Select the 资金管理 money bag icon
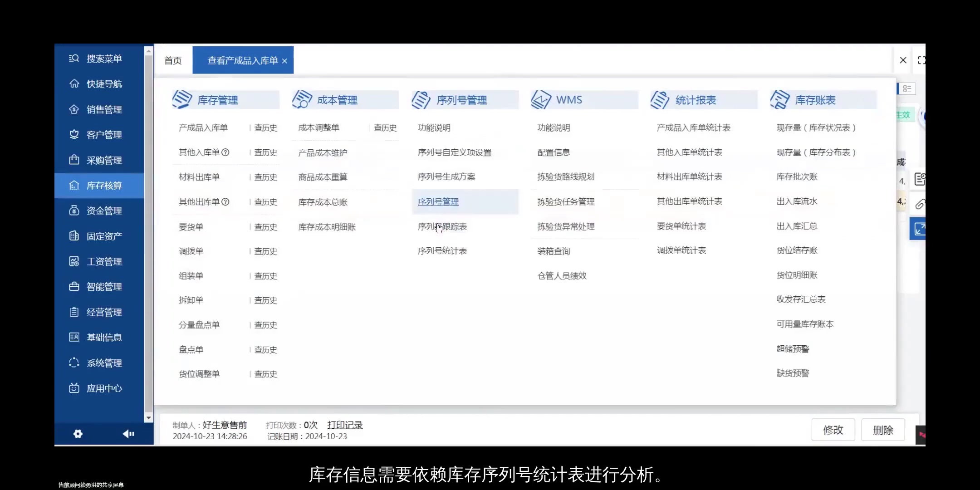 point(74,210)
